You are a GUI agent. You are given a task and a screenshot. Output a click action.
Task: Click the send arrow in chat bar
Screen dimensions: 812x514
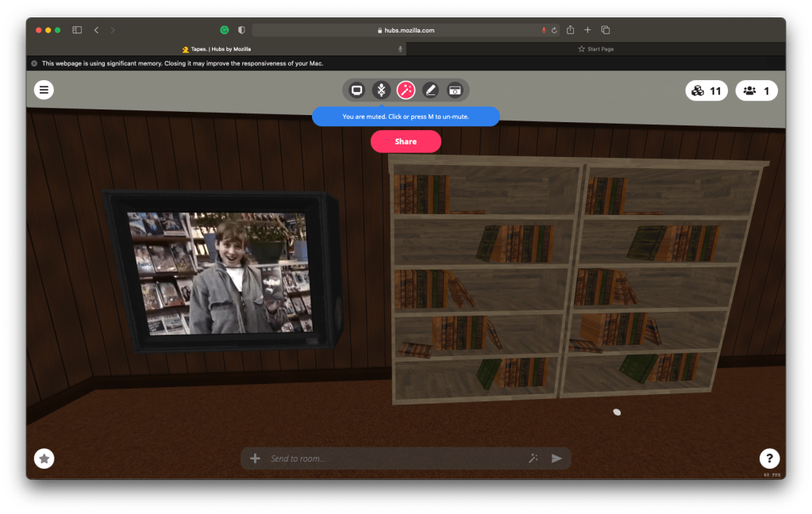556,458
